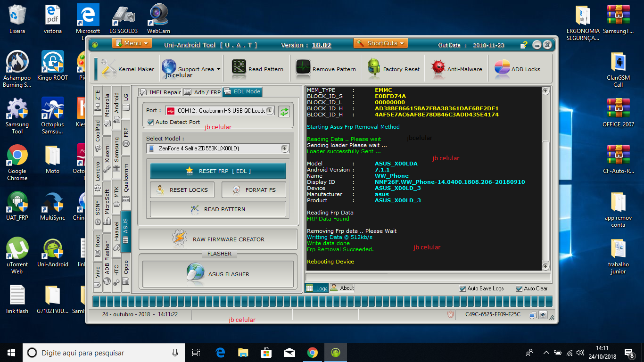The width and height of the screenshot is (644, 362).
Task: Open the Samsung Tool desktop shortcut
Action: tap(17, 116)
